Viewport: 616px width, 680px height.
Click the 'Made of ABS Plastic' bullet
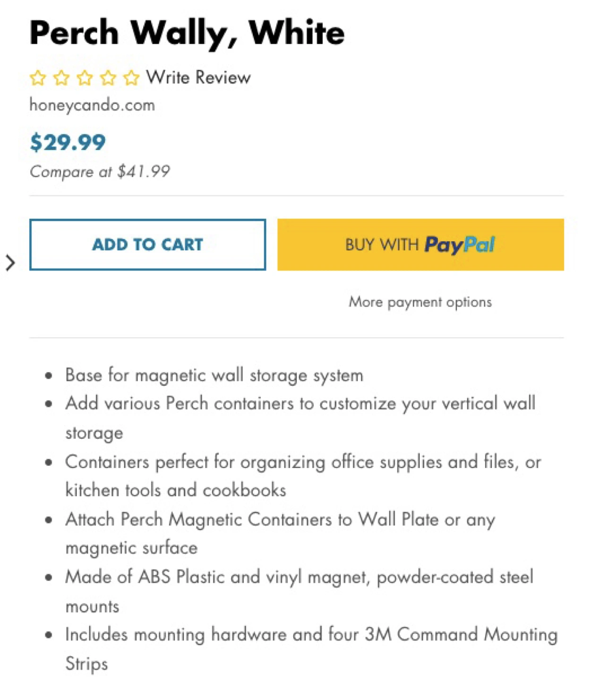(299, 577)
